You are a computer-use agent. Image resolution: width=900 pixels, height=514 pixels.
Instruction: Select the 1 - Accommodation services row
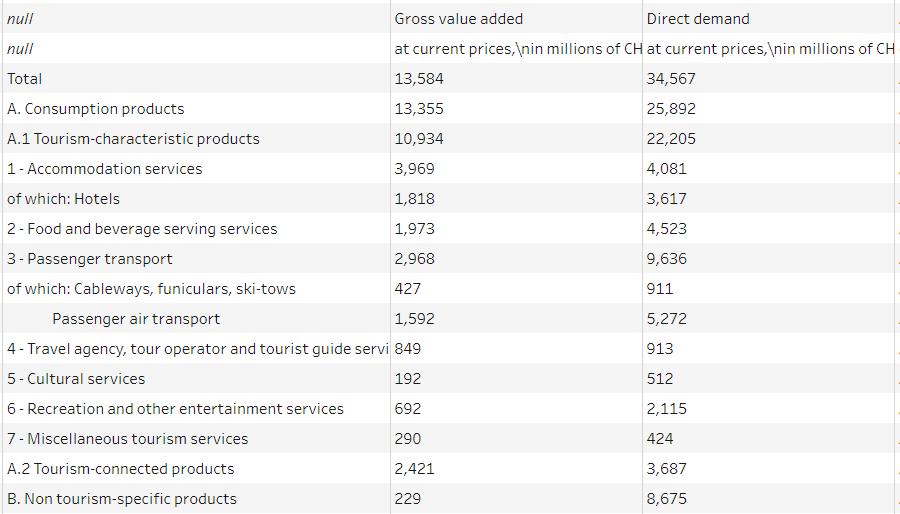click(x=105, y=169)
